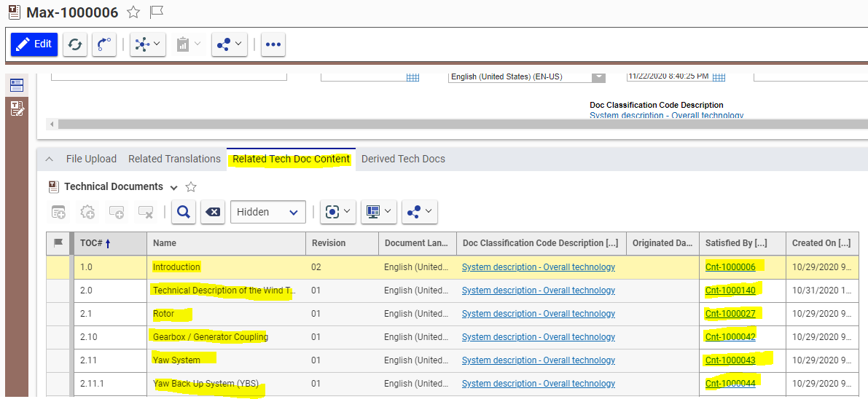Sort by the Satisfied By column header
868x399 pixels.
(743, 243)
